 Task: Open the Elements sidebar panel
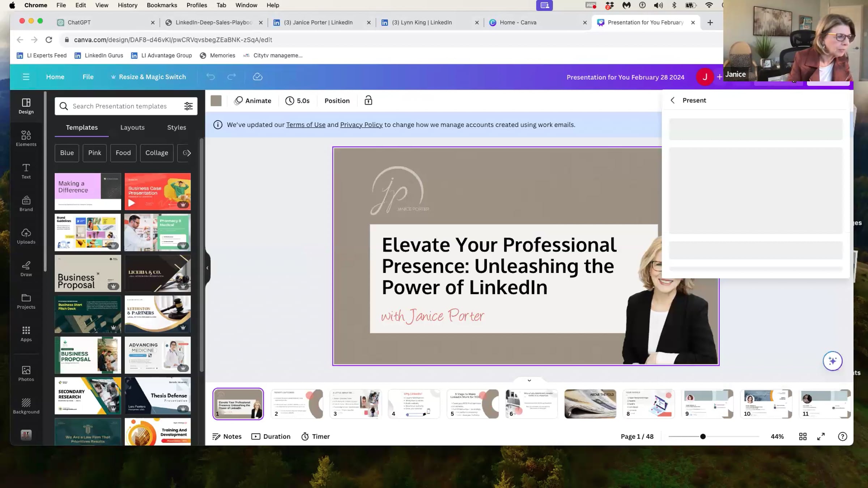pos(26,138)
